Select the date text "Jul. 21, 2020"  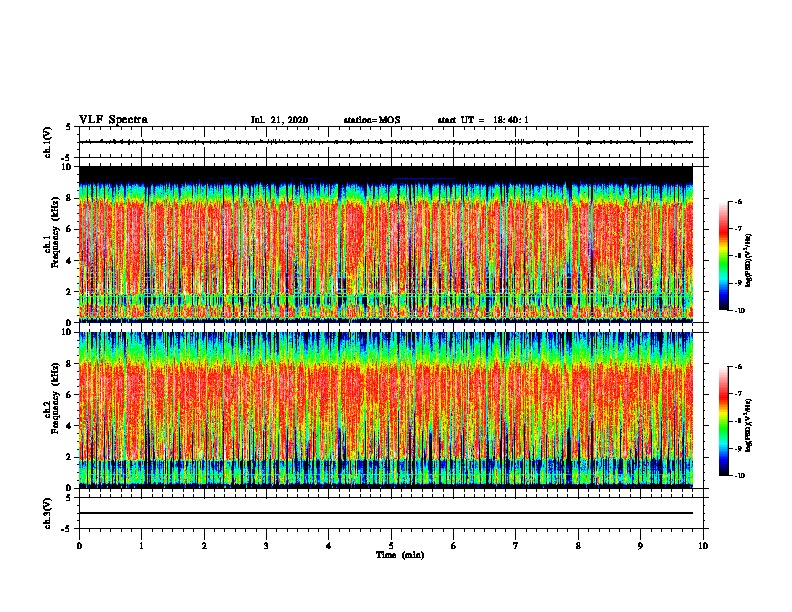click(x=279, y=120)
